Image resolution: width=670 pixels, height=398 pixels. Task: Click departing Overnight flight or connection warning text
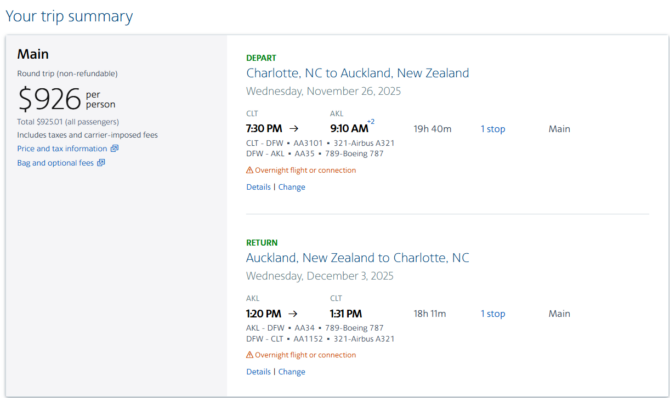point(305,170)
